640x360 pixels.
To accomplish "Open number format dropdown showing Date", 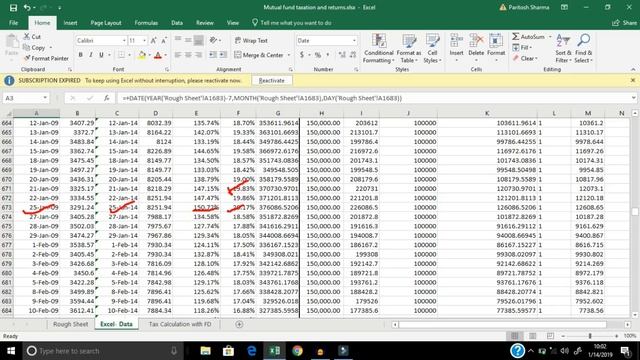I will click(x=354, y=40).
